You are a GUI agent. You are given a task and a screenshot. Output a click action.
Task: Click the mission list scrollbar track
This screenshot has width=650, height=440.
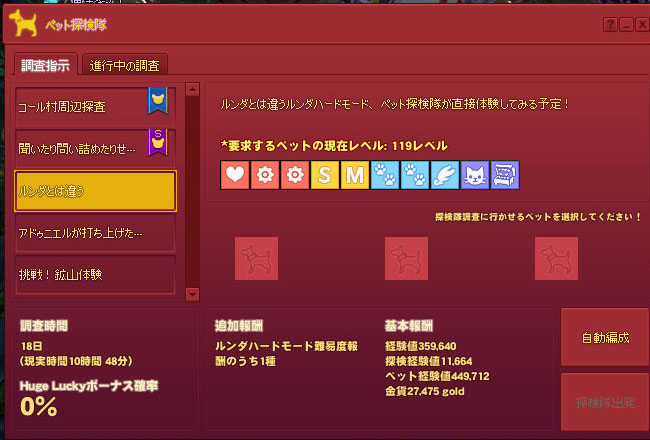(x=192, y=192)
